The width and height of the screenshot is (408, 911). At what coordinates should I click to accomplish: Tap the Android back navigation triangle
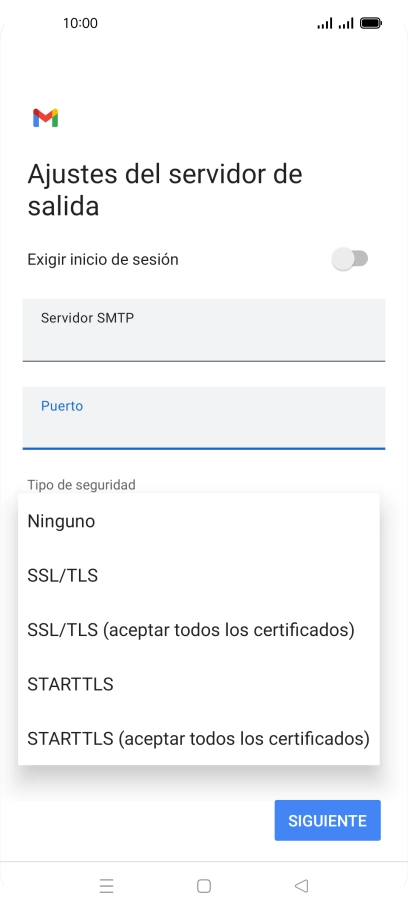tap(301, 885)
